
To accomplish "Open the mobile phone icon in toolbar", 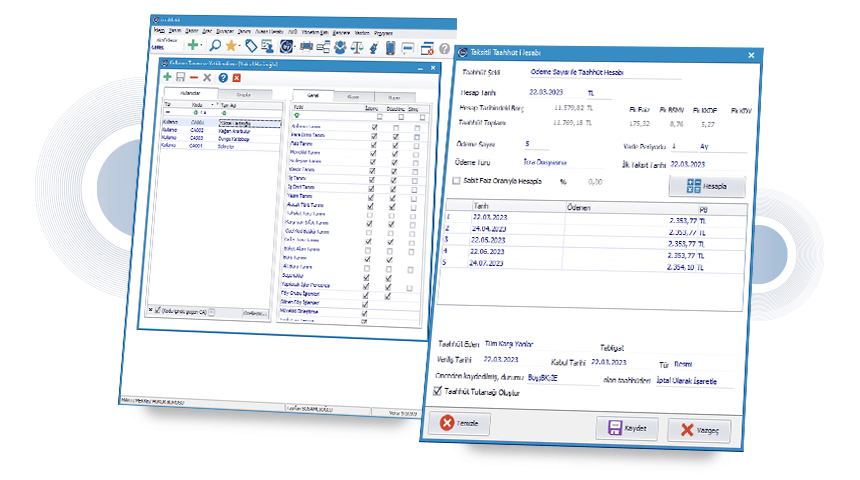I will point(390,48).
